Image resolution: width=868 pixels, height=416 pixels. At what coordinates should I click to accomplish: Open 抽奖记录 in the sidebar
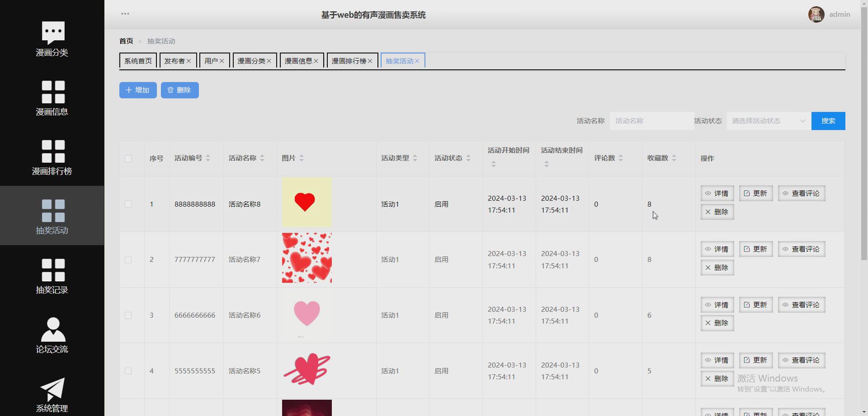[52, 276]
